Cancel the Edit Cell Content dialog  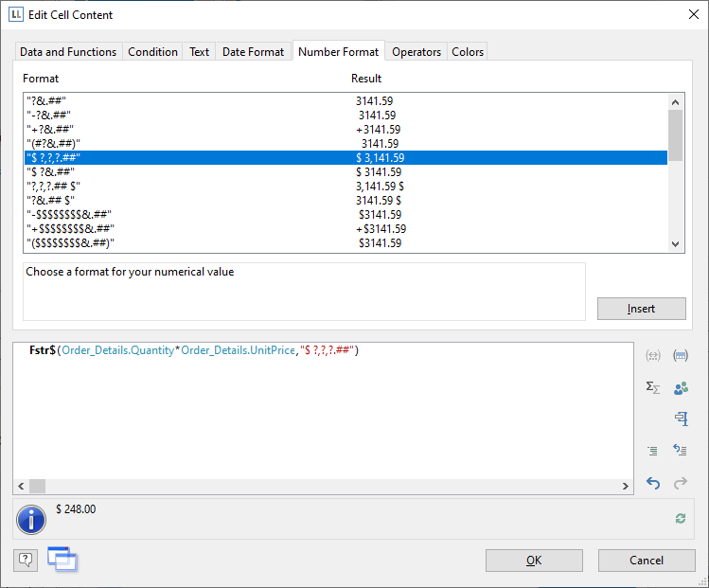click(x=647, y=561)
